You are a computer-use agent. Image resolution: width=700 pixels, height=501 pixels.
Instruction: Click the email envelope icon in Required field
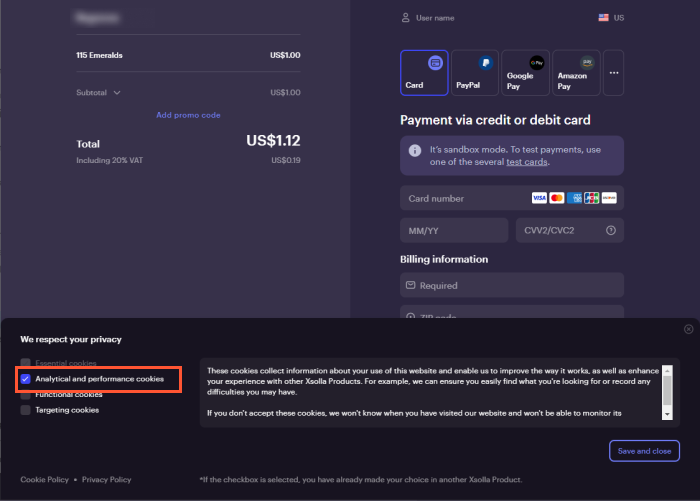(x=410, y=286)
